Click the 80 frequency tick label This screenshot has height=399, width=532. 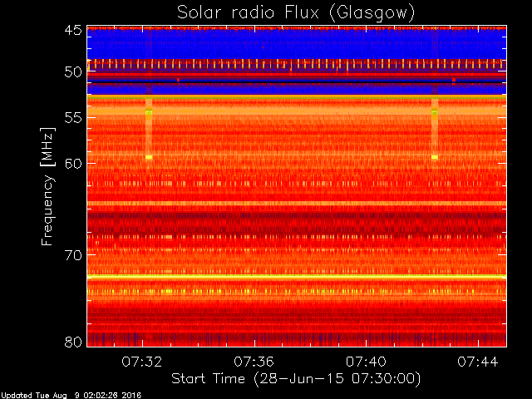pos(73,342)
